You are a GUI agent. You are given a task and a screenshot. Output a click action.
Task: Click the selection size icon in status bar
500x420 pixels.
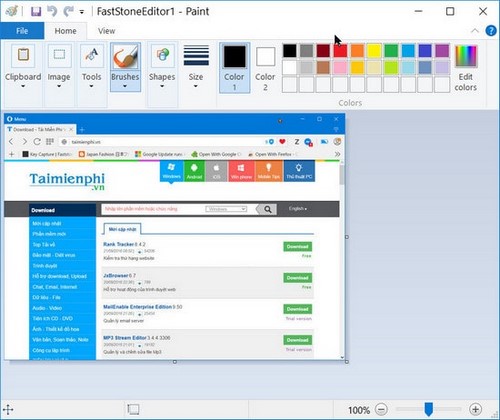click(x=133, y=409)
